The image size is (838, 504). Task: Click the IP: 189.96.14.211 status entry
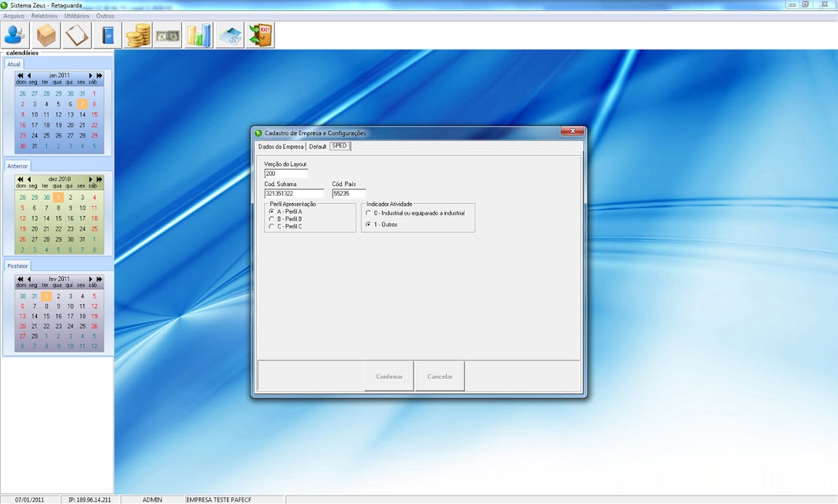point(89,500)
